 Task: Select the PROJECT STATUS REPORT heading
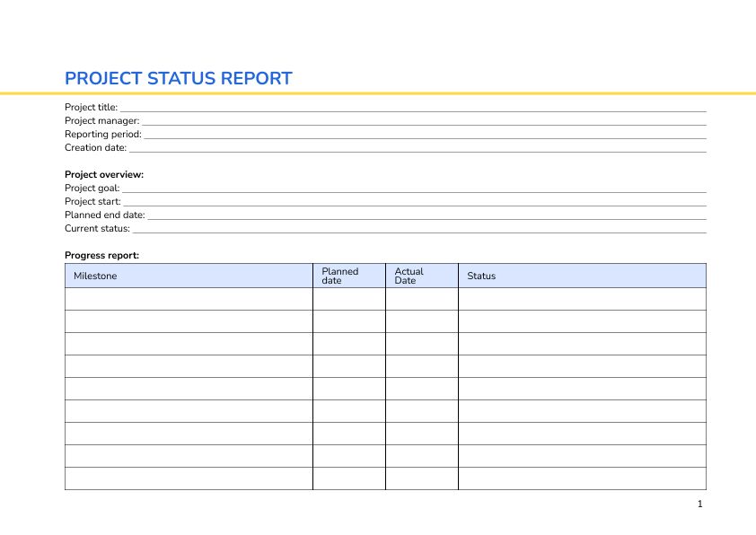(x=178, y=79)
